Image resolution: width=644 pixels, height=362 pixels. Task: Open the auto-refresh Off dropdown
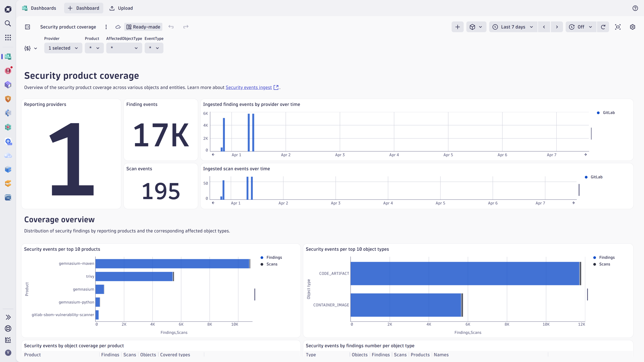581,27
